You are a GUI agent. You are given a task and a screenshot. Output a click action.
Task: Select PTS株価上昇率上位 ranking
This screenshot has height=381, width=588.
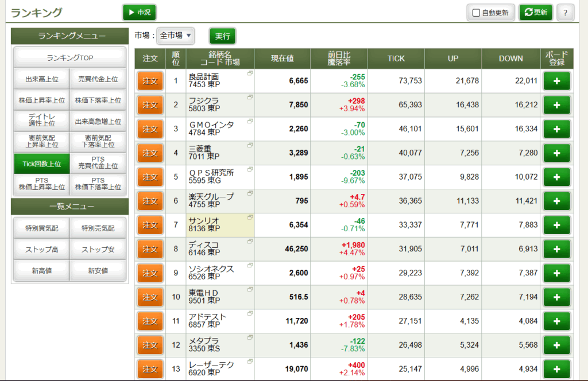click(x=41, y=184)
